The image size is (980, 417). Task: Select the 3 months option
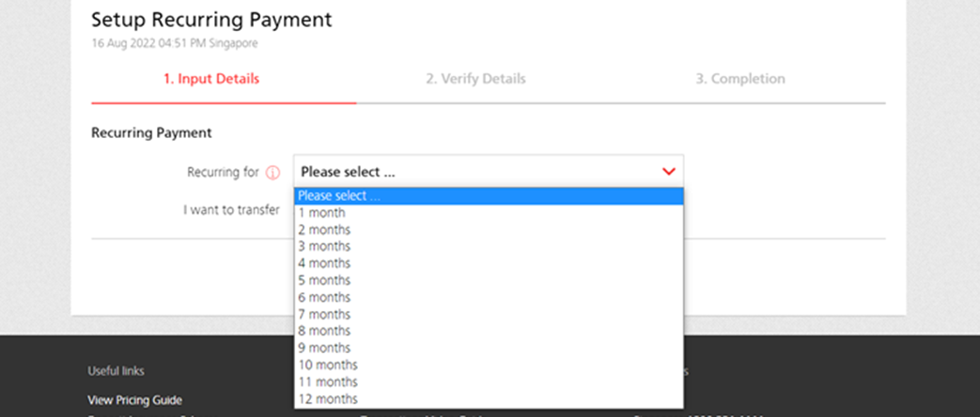coord(324,246)
